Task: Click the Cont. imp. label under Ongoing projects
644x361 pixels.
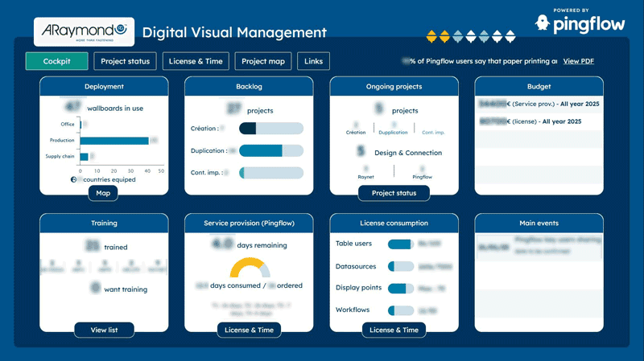Action: [433, 133]
